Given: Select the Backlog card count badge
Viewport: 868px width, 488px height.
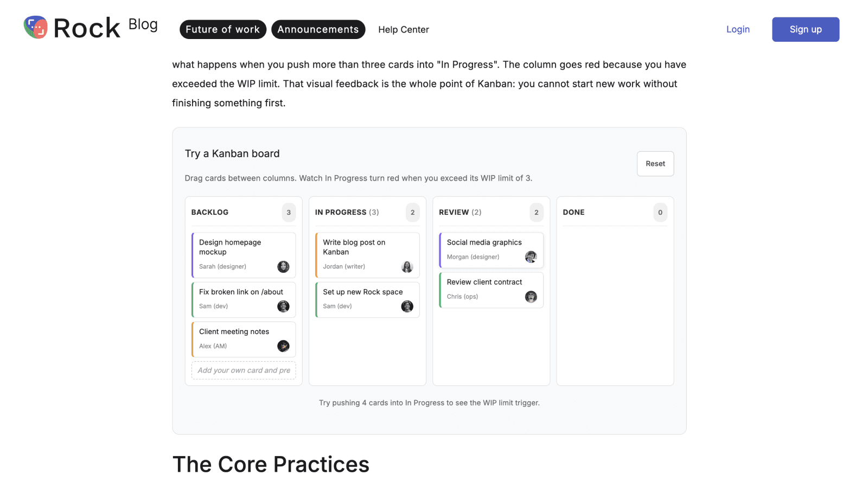Looking at the screenshot, I should pos(289,213).
